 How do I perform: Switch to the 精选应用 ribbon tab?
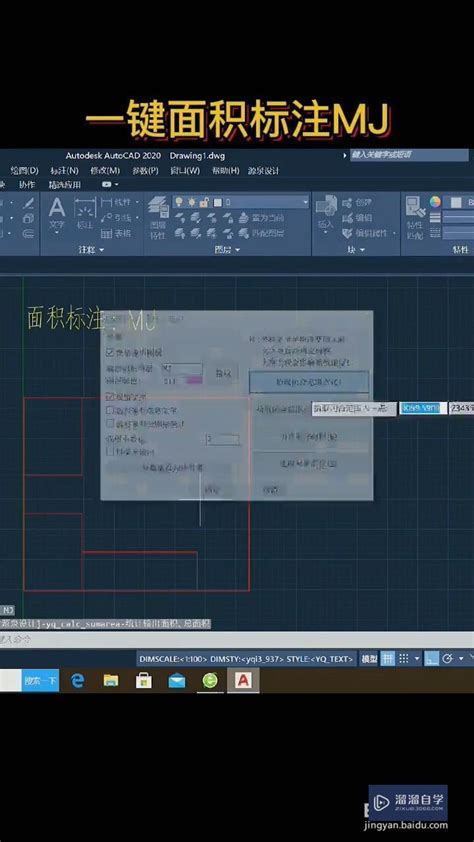65,184
